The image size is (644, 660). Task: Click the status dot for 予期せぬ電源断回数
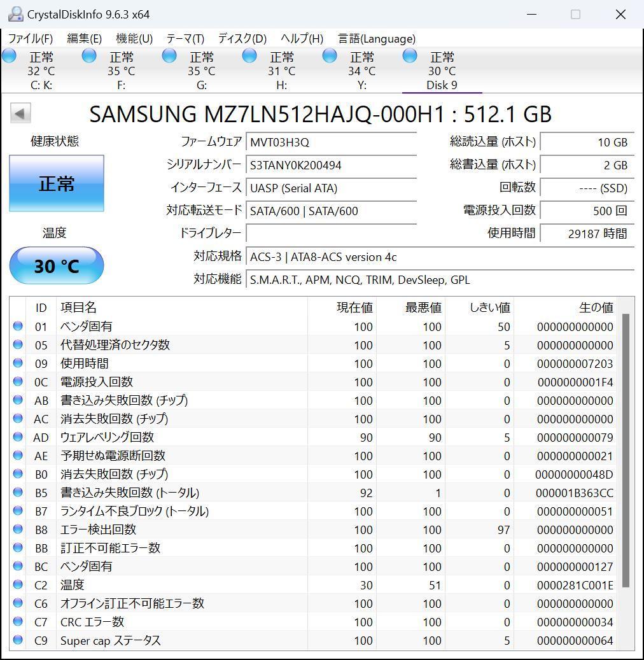(x=18, y=456)
